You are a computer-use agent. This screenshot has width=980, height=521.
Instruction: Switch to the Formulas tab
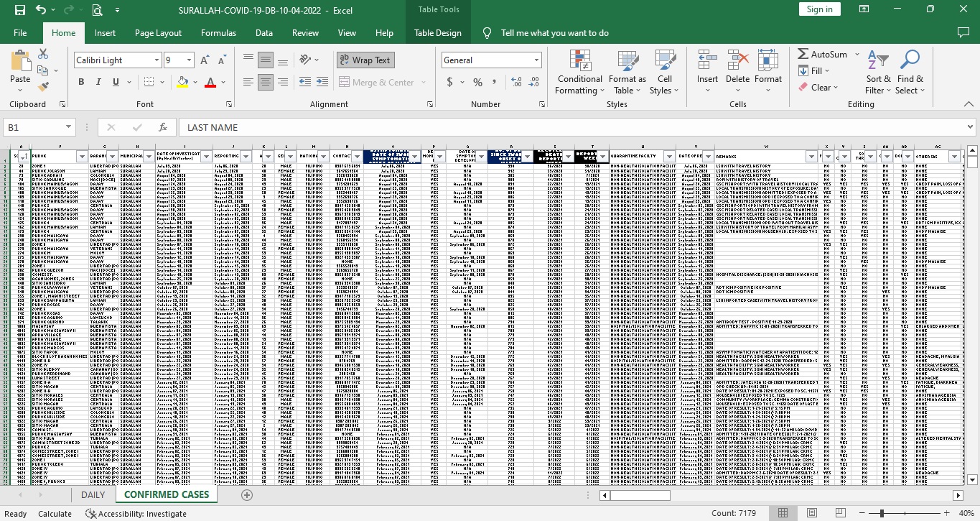pos(218,33)
